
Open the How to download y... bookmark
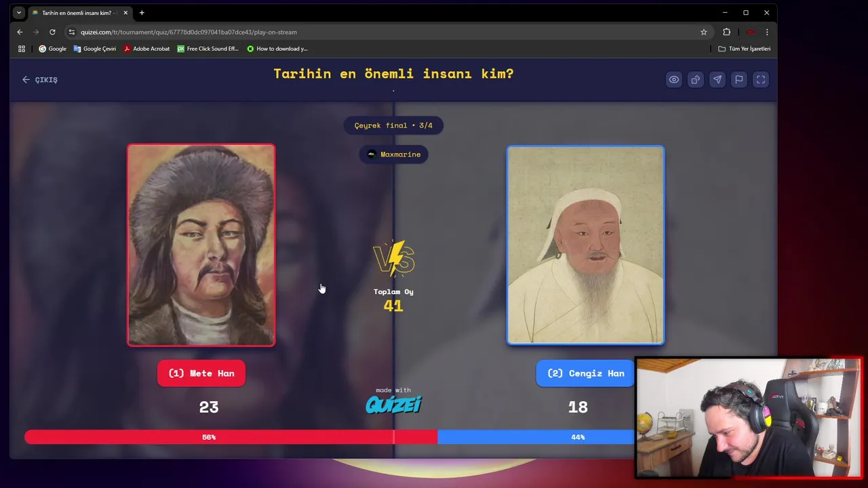tap(277, 49)
